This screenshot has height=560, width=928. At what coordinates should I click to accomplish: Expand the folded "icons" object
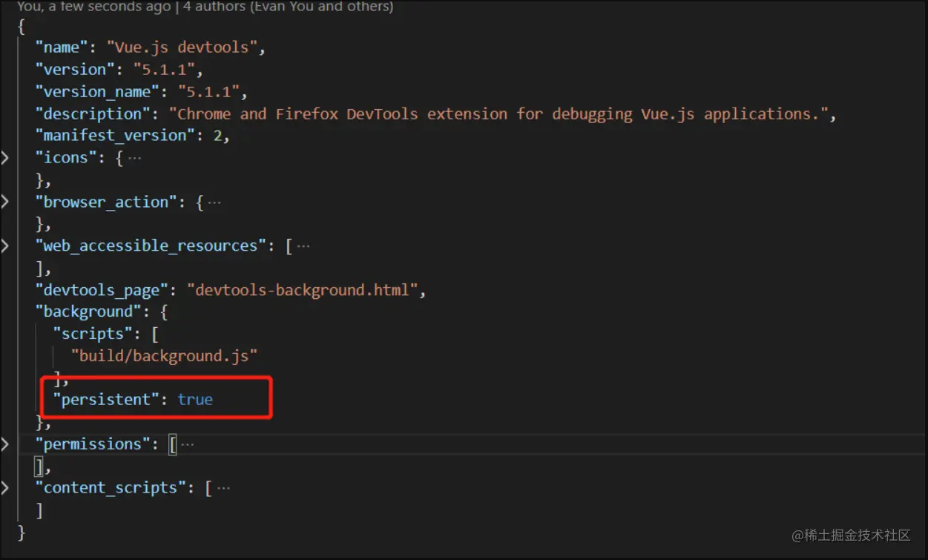[5, 158]
